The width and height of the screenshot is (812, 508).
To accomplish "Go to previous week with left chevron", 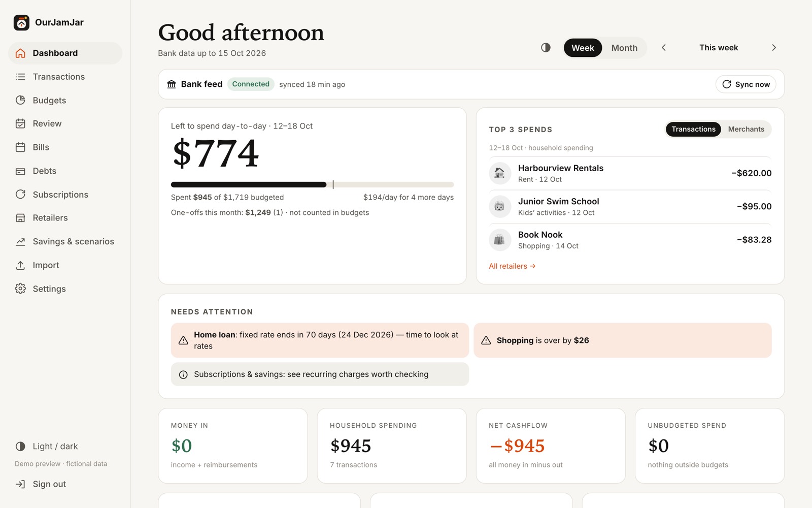I will click(x=663, y=48).
